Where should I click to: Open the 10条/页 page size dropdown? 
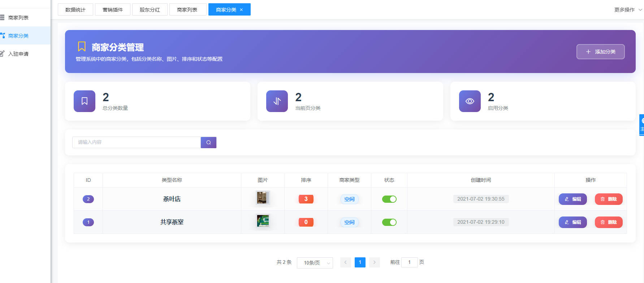(315, 263)
